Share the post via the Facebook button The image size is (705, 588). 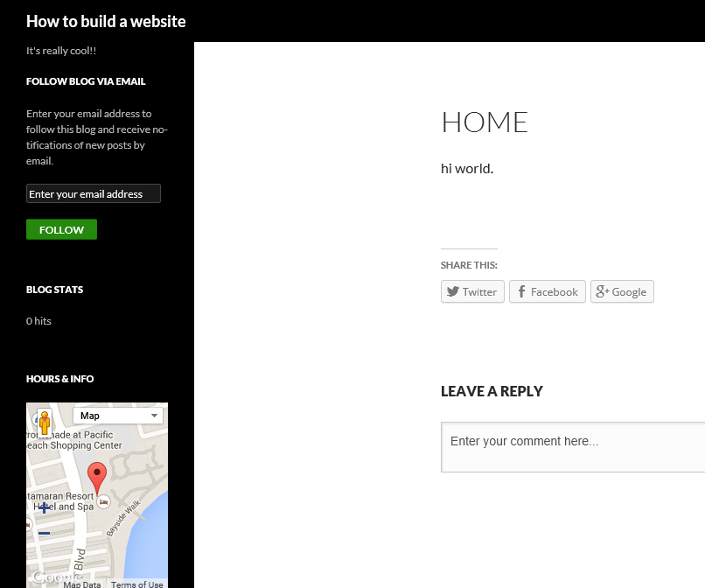pyautogui.click(x=547, y=291)
